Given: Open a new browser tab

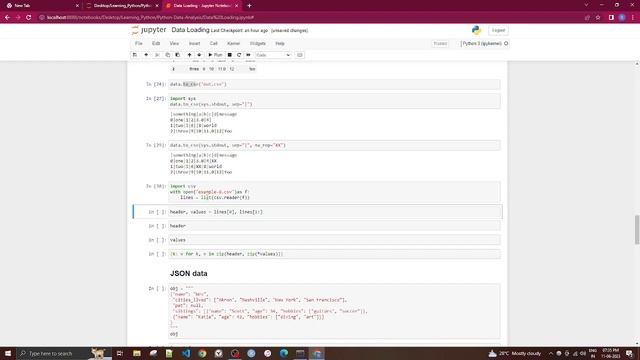Looking at the screenshot, I should pyautogui.click(x=249, y=6).
